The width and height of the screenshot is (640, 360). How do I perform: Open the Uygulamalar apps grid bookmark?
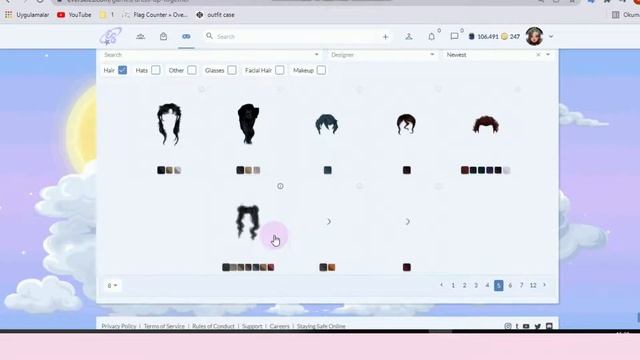coord(27,15)
